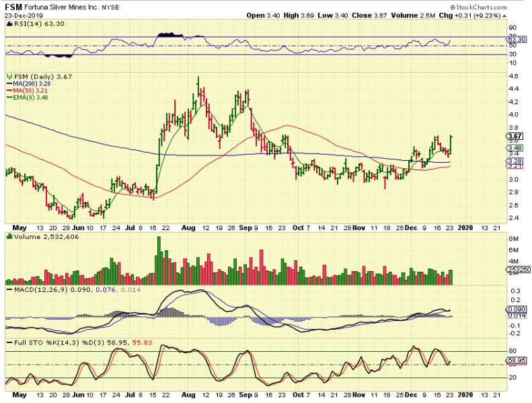Click the red 55.83 stochastic %D value
The height and width of the screenshot is (403, 532).
click(142, 343)
